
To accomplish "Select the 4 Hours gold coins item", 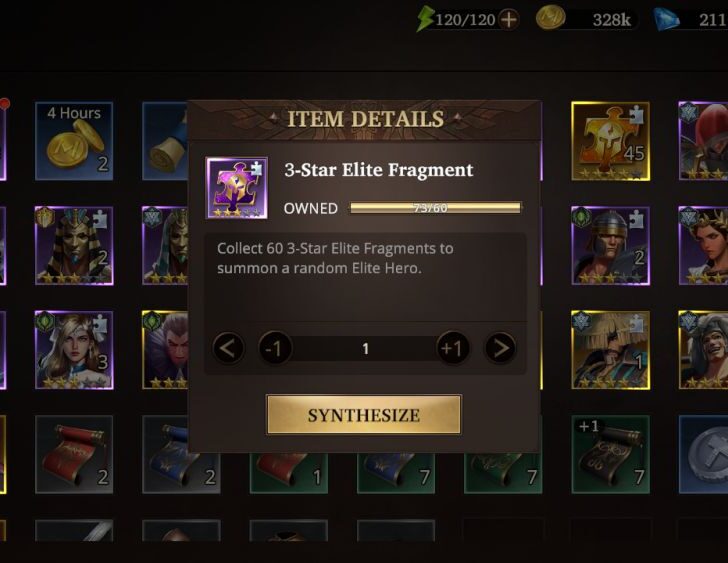I will click(x=74, y=141).
